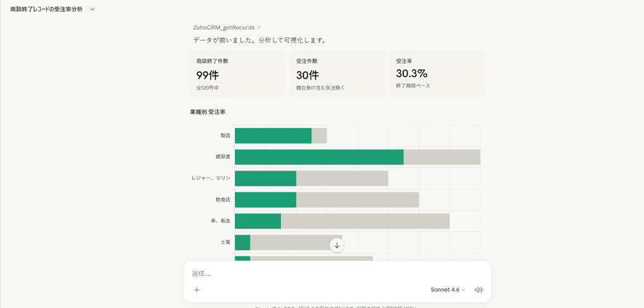Click the データが揃いました message text
The image size is (644, 308).
(261, 40)
